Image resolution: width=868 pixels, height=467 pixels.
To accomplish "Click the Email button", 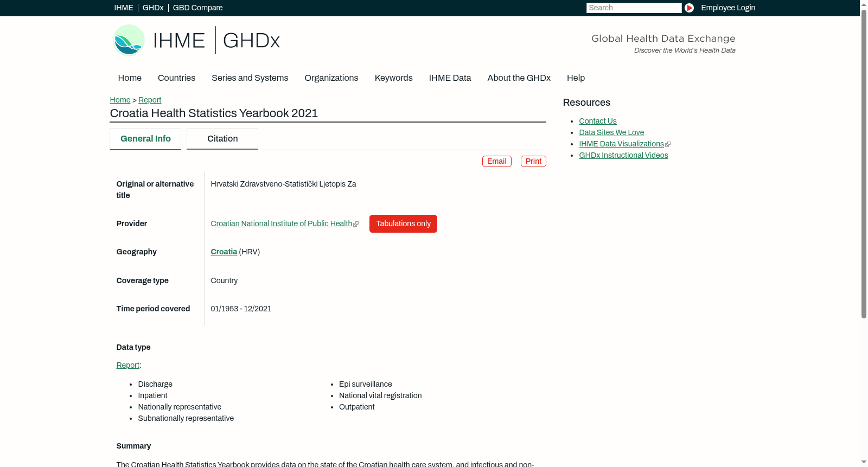I will [x=497, y=161].
